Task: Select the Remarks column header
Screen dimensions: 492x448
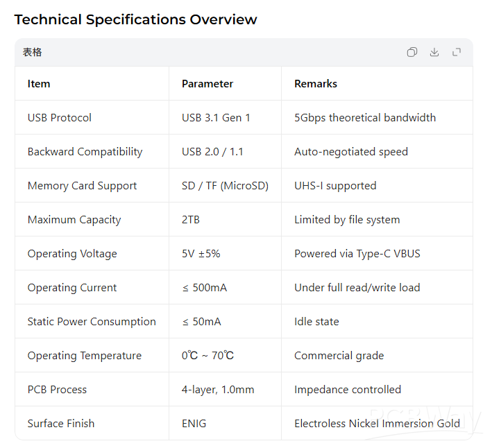Action: (316, 84)
